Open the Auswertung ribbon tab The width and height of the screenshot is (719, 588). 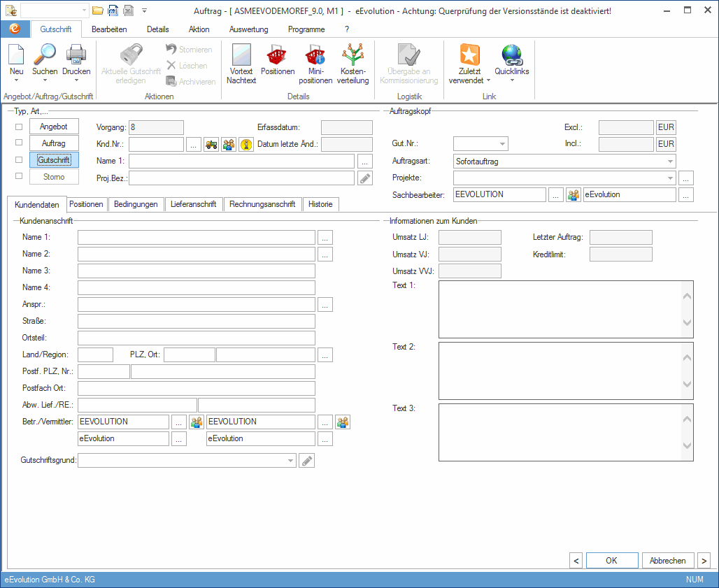coord(248,29)
